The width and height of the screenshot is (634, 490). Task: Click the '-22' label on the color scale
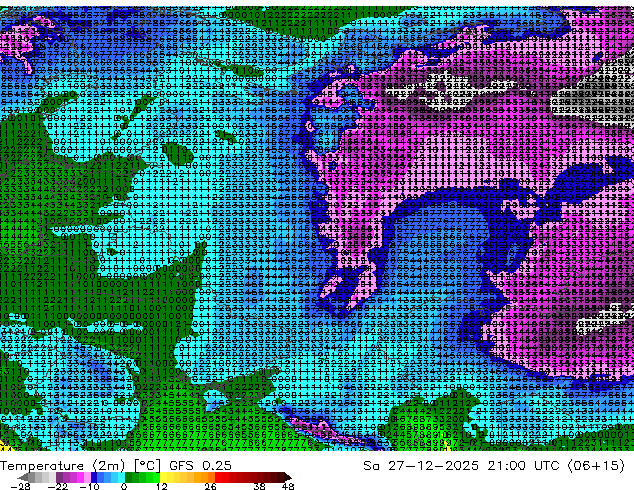[58, 486]
